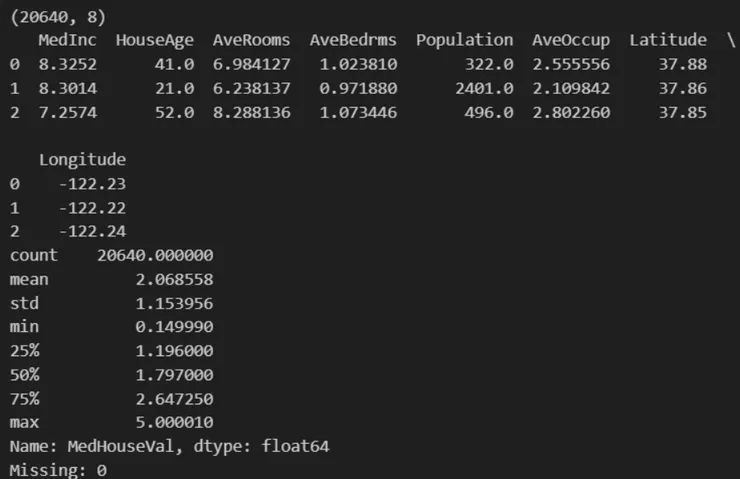Click the 'Missing: 0' output line
This screenshot has height=479, width=740.
[x=58, y=470]
